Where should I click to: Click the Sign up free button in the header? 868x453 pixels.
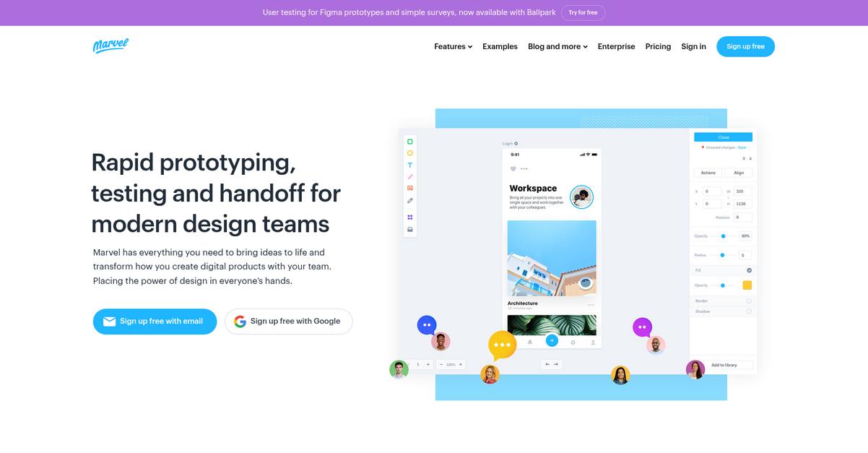click(x=745, y=46)
